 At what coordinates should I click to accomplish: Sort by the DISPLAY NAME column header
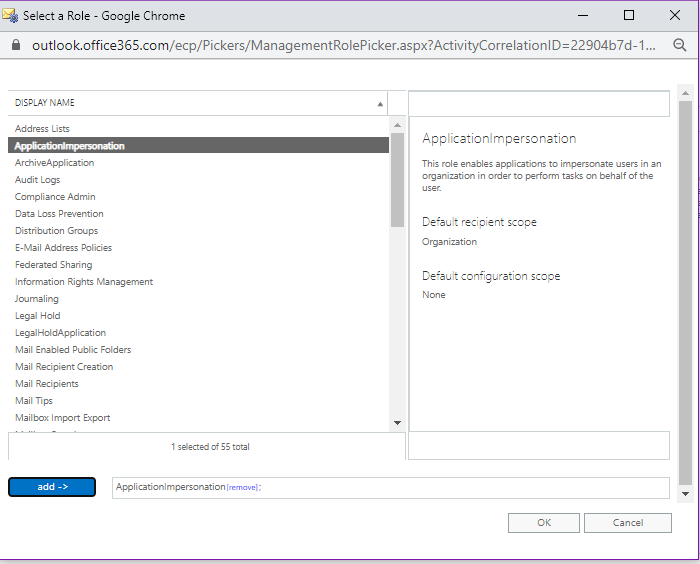pyautogui.click(x=198, y=103)
